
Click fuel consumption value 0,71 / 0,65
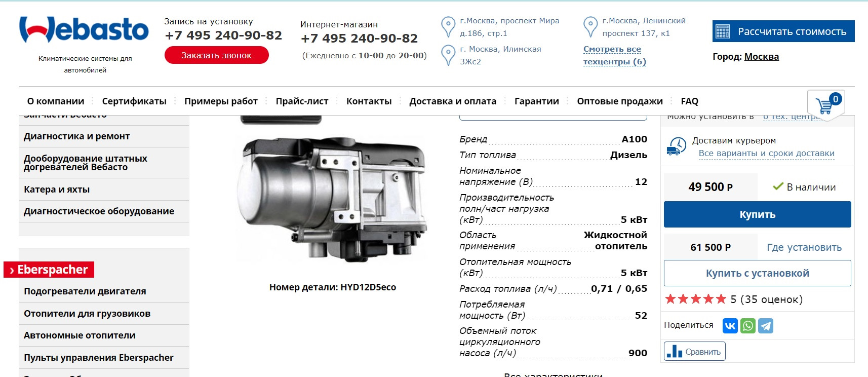click(619, 289)
